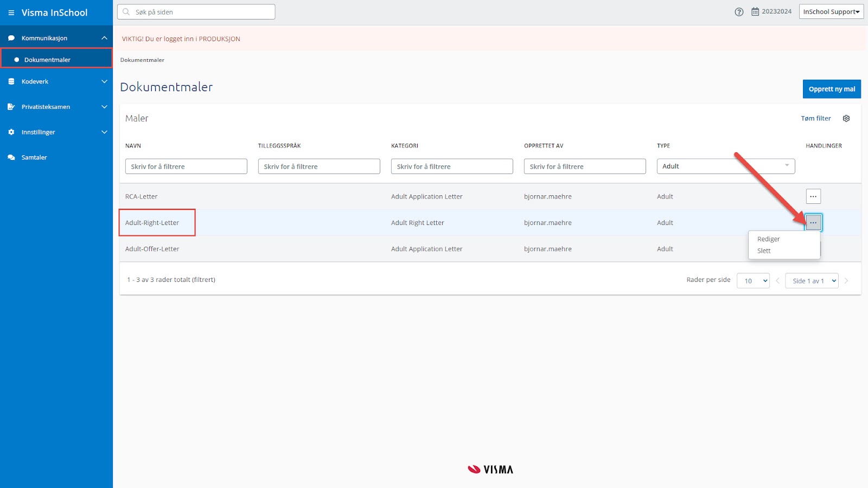Viewport: 868px width, 488px height.
Task: Change rows per page dropdown
Action: pyautogui.click(x=753, y=281)
